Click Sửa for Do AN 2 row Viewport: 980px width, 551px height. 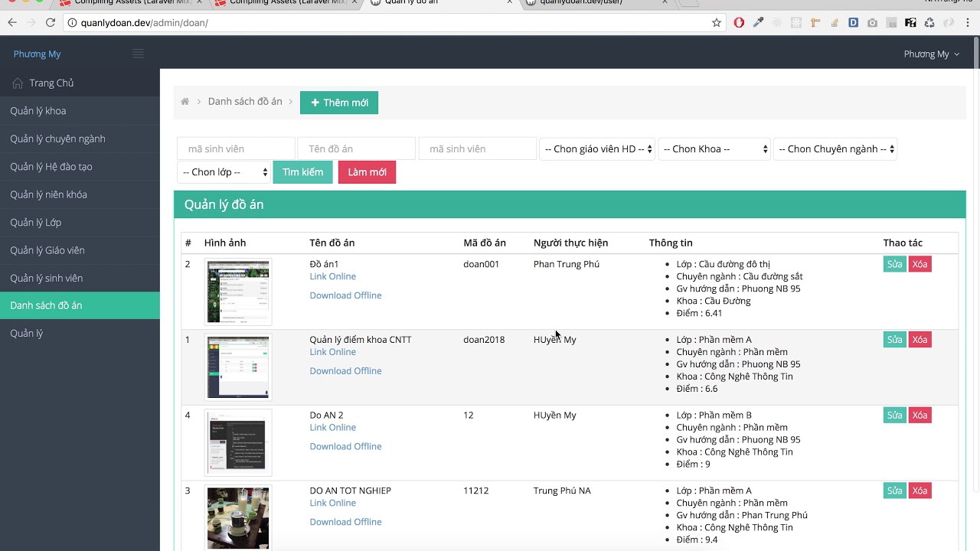[x=894, y=416]
